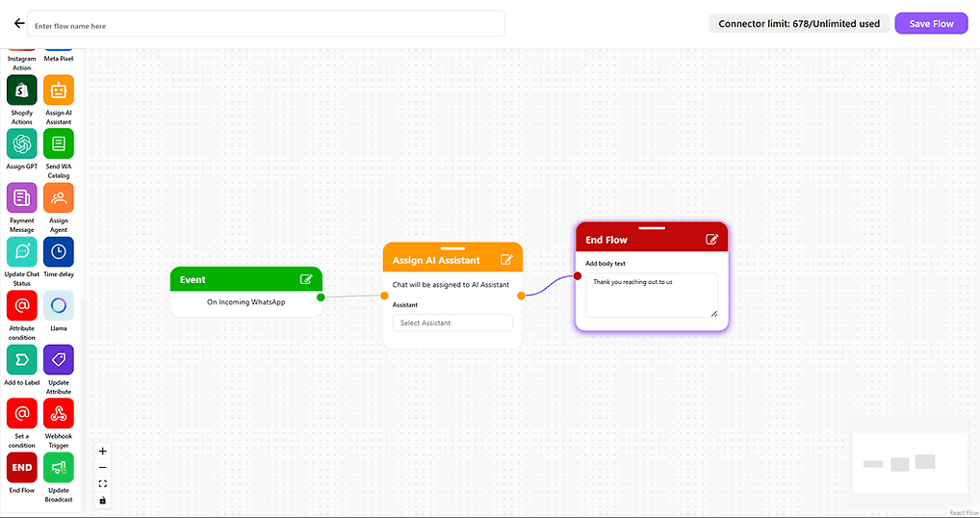Select the Webhook Trigger icon
The image size is (980, 518).
click(x=59, y=413)
